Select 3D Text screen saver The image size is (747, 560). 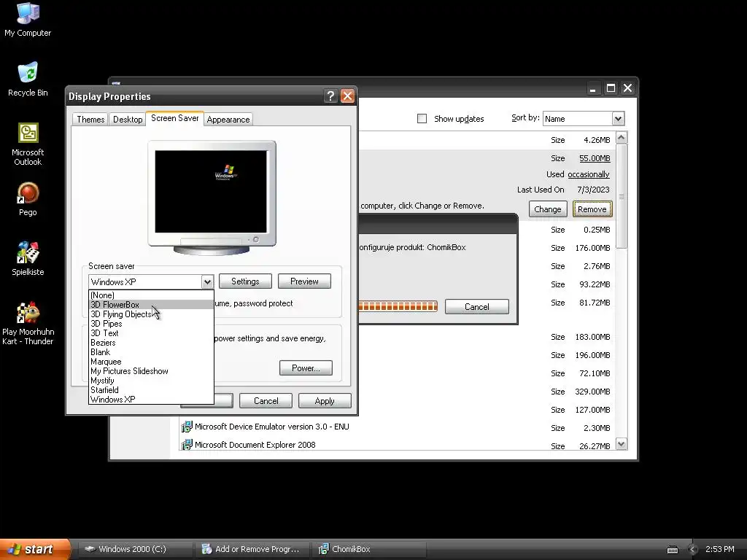coord(151,333)
